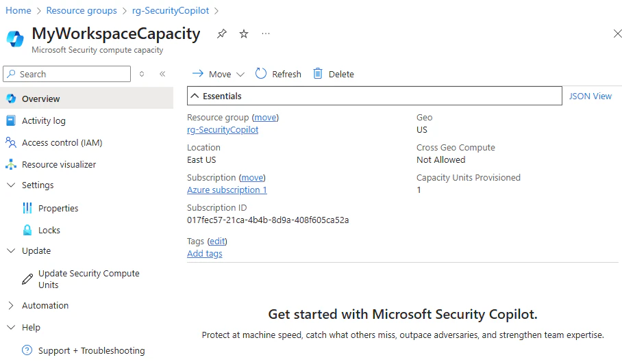
Task: Select the Capacity Units Provisioned value 1
Action: tap(419, 190)
